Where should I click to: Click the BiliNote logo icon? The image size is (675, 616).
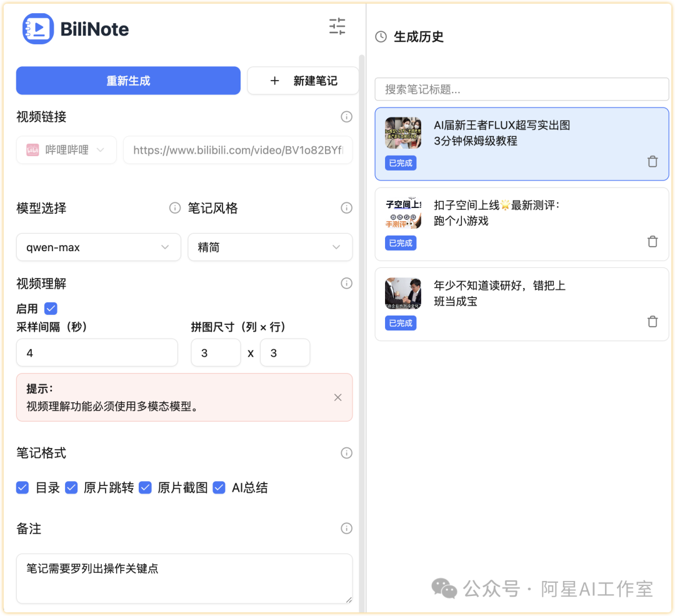click(x=38, y=28)
